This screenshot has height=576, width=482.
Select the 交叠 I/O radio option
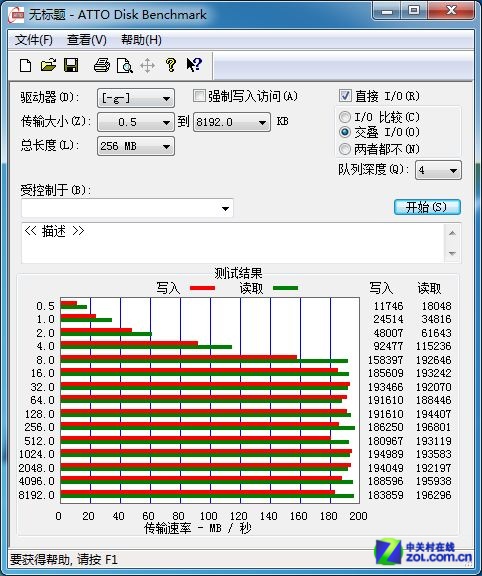[x=345, y=132]
